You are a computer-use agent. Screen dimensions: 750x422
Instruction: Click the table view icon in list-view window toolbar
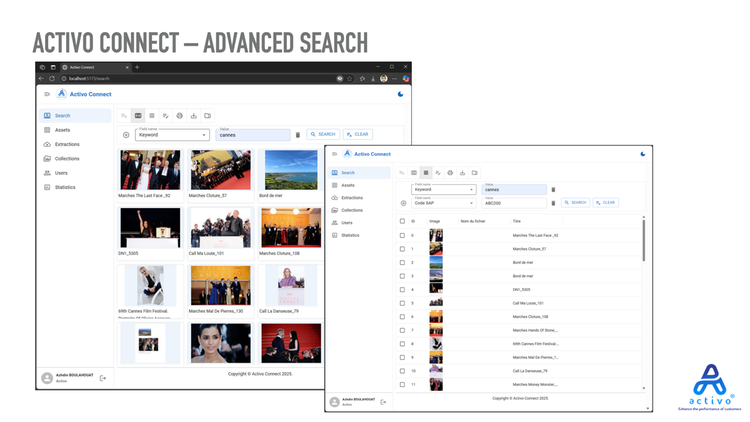point(426,173)
